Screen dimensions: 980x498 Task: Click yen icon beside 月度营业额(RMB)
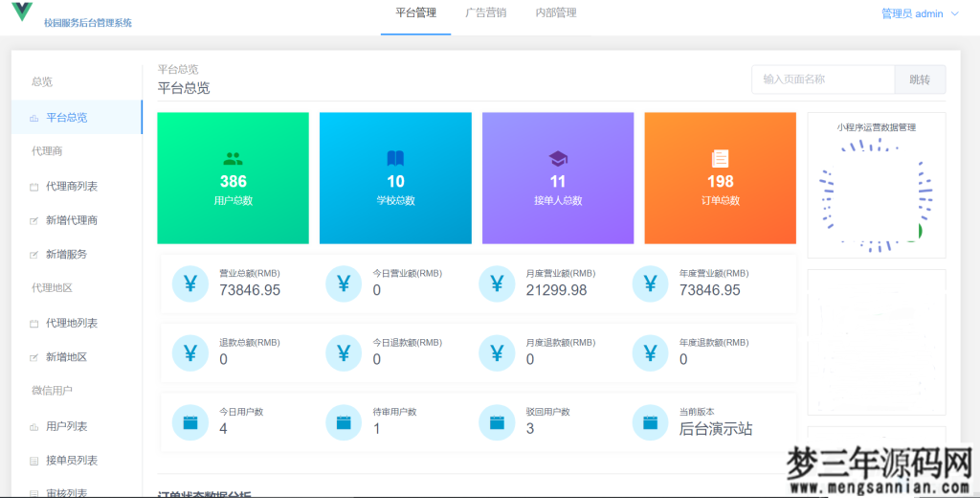tap(497, 283)
